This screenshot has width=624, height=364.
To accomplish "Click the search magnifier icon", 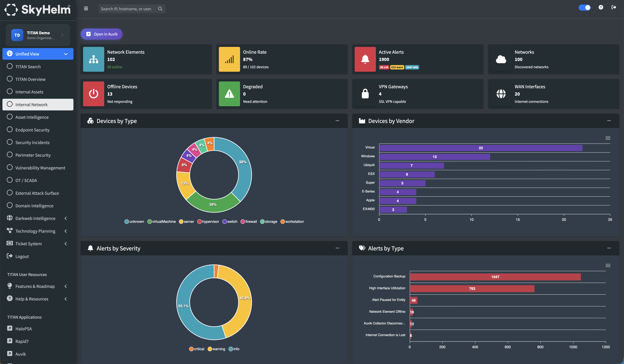I will 160,9.
